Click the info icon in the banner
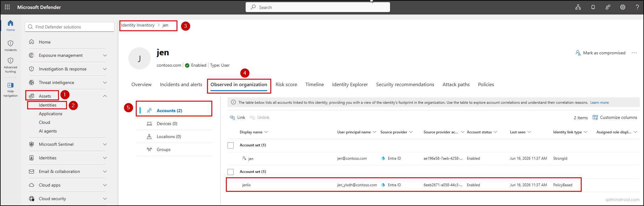Screen dimensions: 644x206 pos(234,102)
